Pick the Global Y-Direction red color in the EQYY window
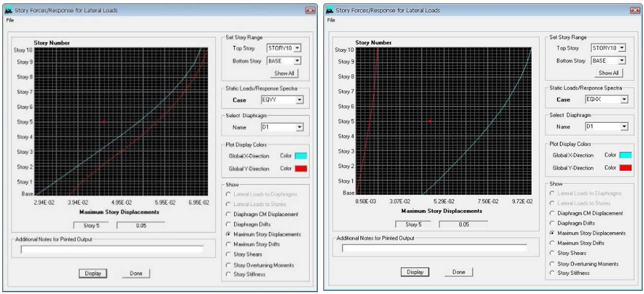The height and width of the screenshot is (294, 644). click(x=300, y=168)
